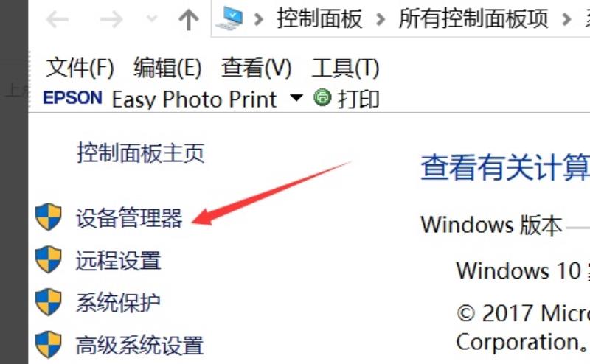590x364 pixels.
Task: Open 设备管理器 from the sidebar
Action: click(x=130, y=218)
